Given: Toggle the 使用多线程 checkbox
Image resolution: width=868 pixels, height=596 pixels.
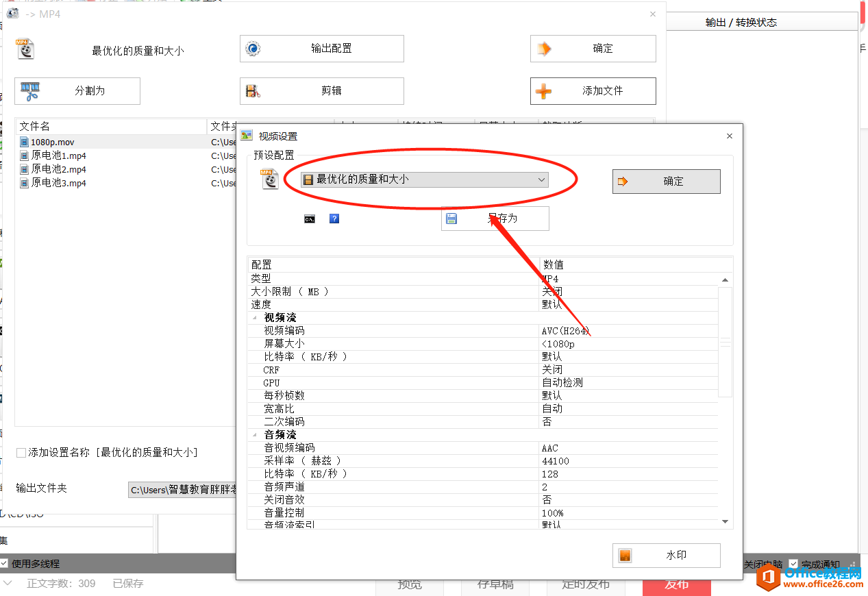Looking at the screenshot, I should 4,564.
